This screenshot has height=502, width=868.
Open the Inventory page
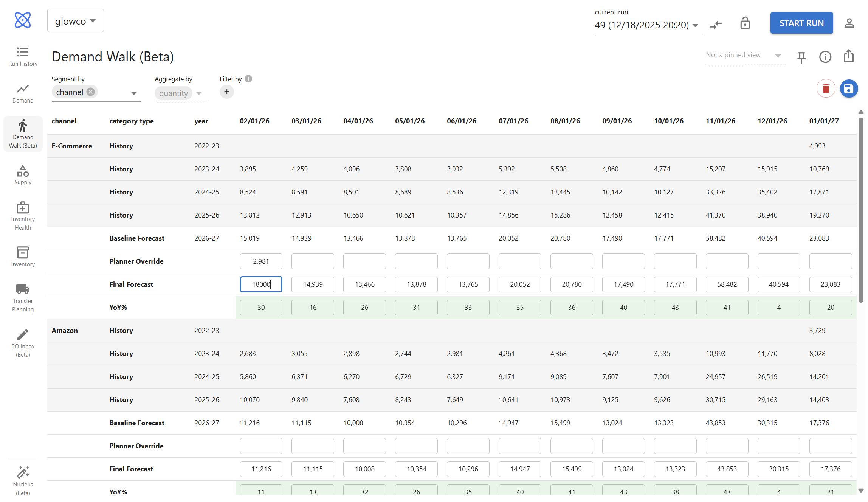click(x=22, y=256)
